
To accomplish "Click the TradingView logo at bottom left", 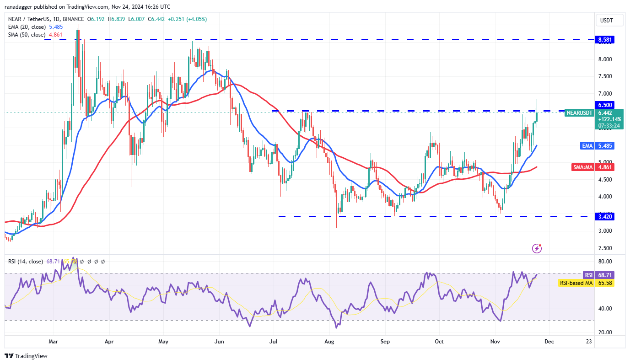I will (26, 356).
